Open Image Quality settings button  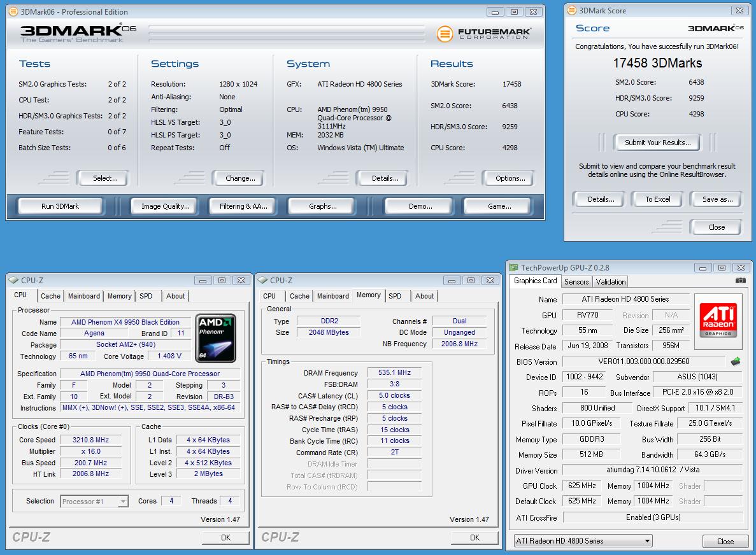165,206
